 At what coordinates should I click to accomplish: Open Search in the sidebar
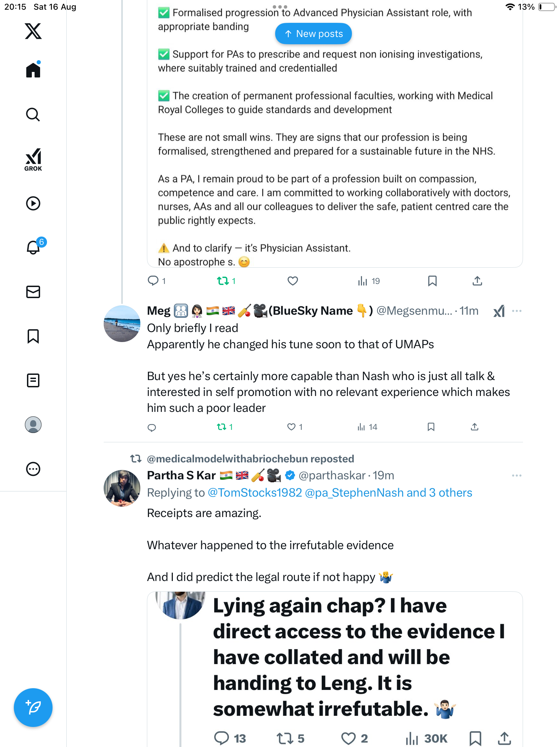33,115
